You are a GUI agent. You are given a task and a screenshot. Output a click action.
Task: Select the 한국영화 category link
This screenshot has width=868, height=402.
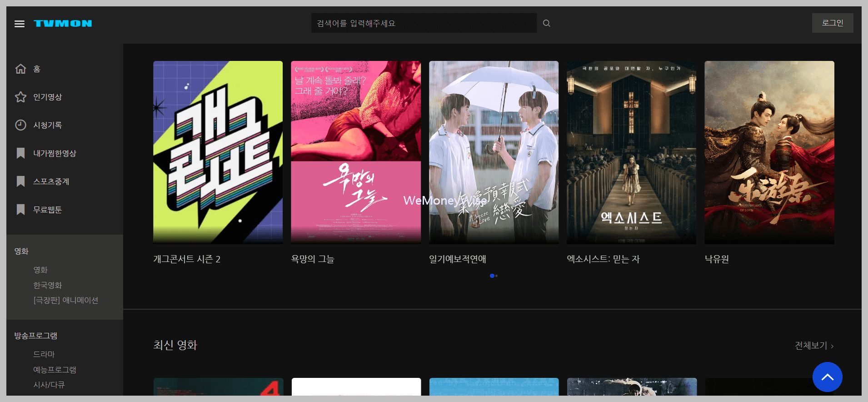pyautogui.click(x=47, y=285)
